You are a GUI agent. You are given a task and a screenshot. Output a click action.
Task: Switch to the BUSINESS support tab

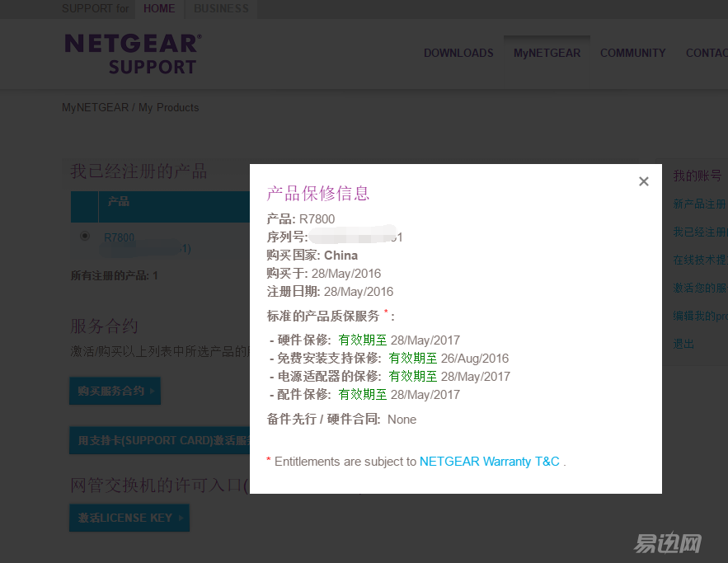coord(221,9)
